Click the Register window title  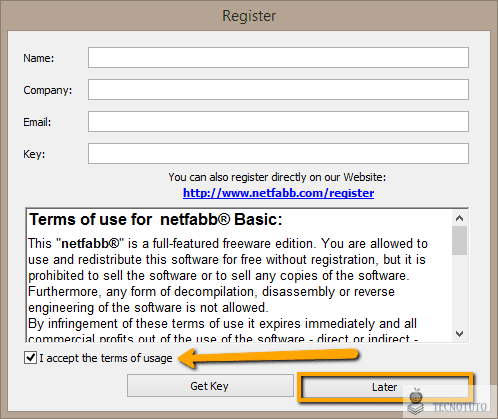[x=249, y=16]
